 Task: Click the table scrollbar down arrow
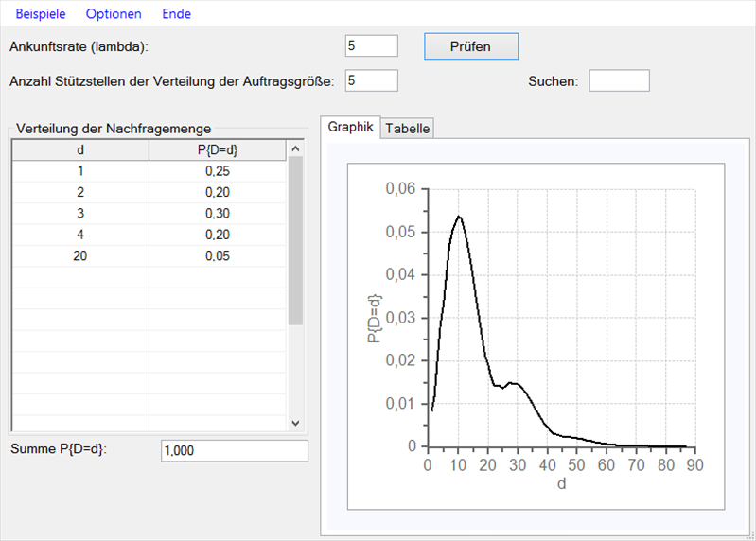coord(294,423)
